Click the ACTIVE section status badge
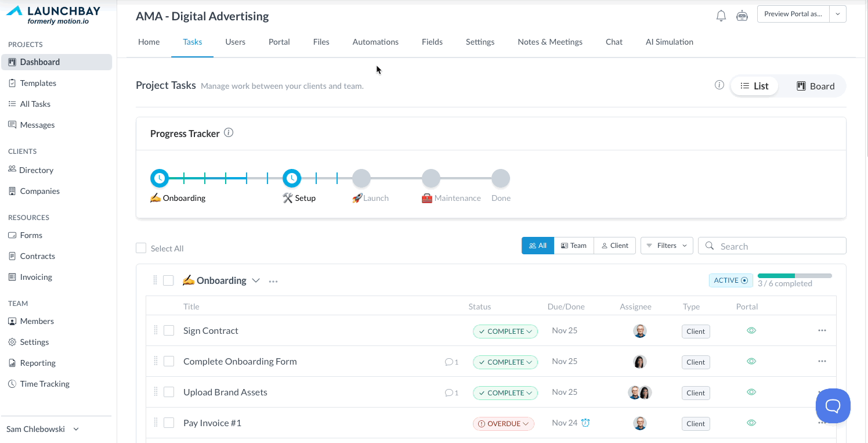The height and width of the screenshot is (443, 868). [731, 280]
